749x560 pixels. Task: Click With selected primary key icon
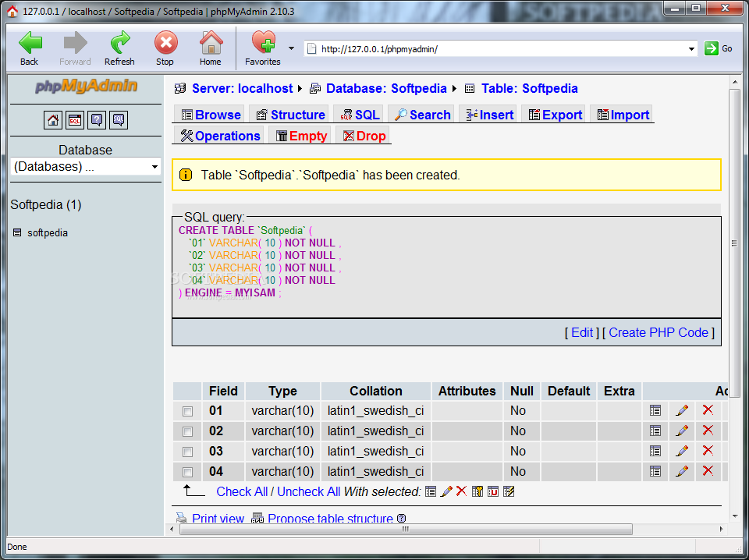tap(477, 491)
